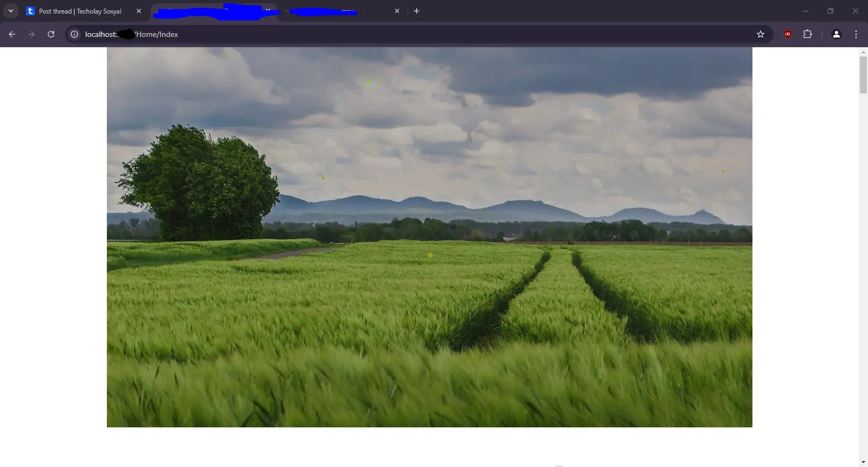Click the landscape field image
This screenshot has height=467, width=868.
point(430,237)
